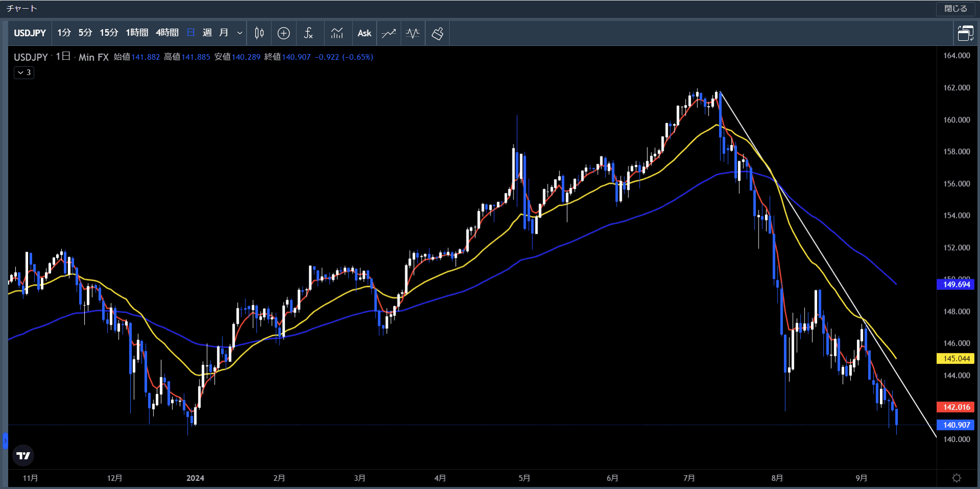
Task: Switch to the 月 monthly timeframe
Action: coord(224,33)
